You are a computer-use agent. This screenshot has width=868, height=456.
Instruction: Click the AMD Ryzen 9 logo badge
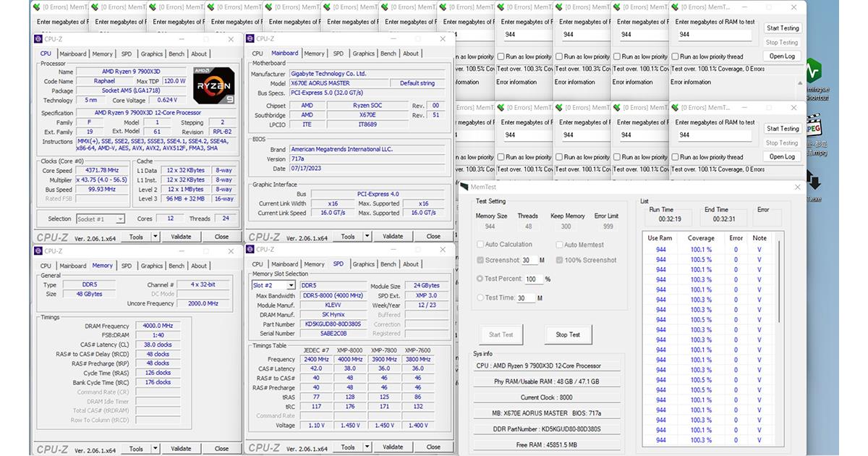coord(213,86)
